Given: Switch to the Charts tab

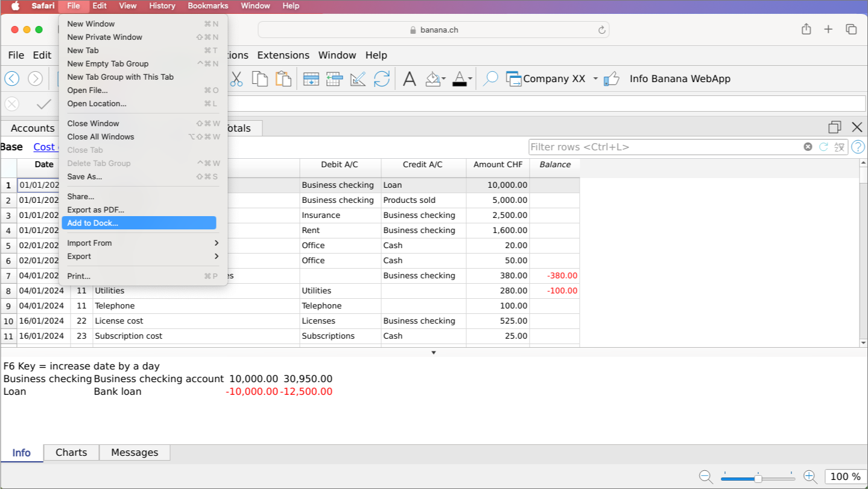Looking at the screenshot, I should 71,452.
